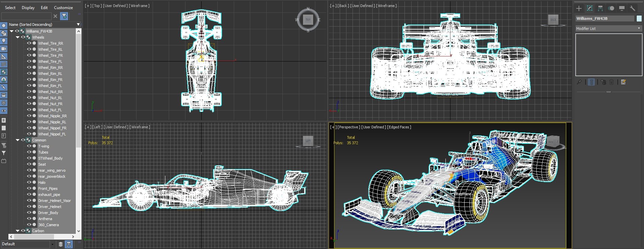
Task: Toggle Display Frozen Objects snowflake icon
Action: tap(4, 103)
